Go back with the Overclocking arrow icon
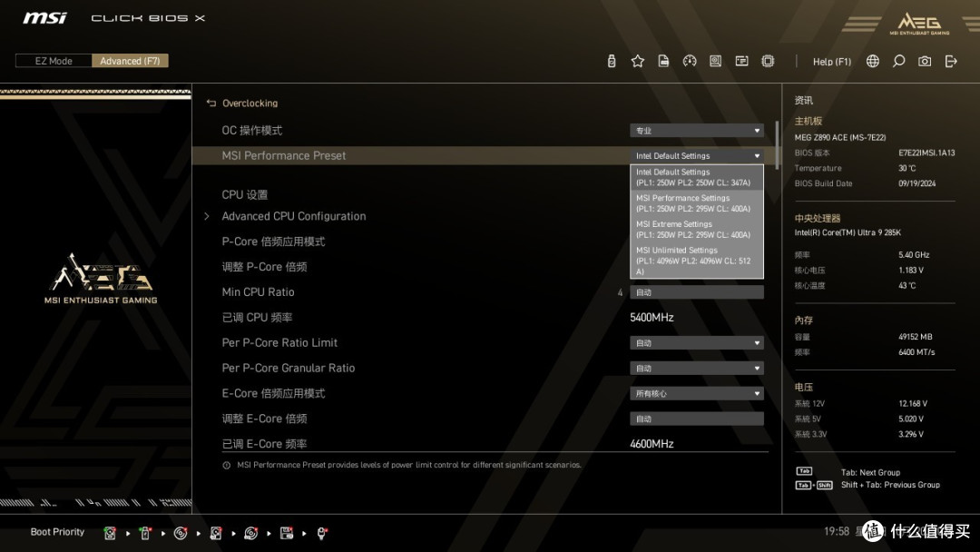The height and width of the screenshot is (552, 980). [x=211, y=103]
